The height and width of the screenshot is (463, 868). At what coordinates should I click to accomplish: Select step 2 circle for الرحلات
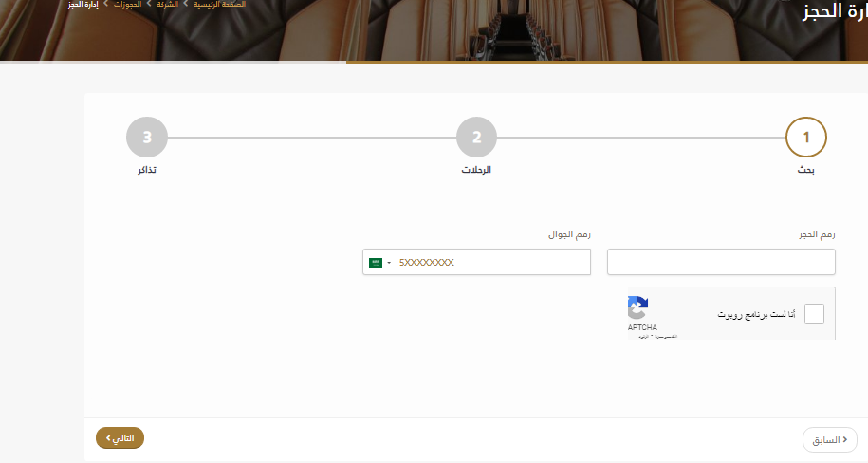coord(476,138)
